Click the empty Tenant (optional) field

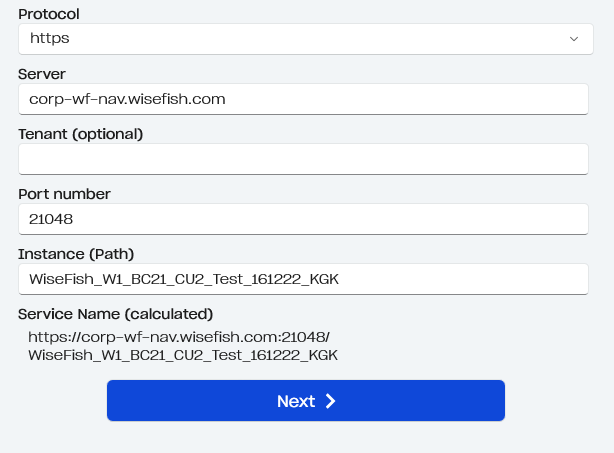303,159
